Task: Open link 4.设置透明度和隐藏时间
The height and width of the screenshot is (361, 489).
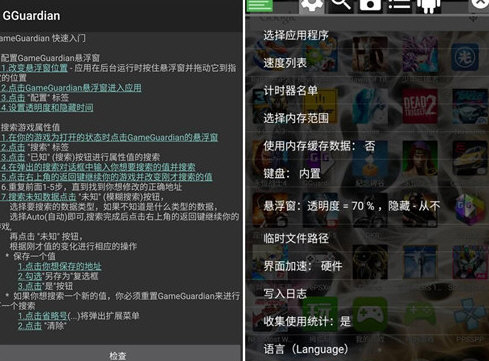Action: click(47, 108)
